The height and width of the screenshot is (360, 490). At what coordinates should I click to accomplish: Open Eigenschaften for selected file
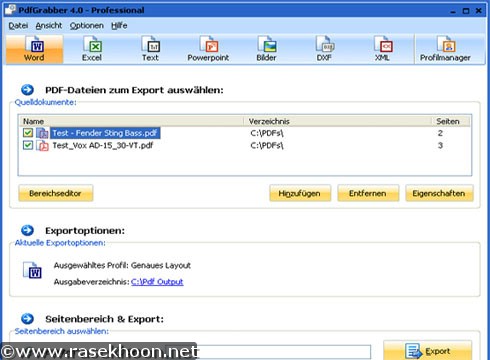(x=439, y=193)
